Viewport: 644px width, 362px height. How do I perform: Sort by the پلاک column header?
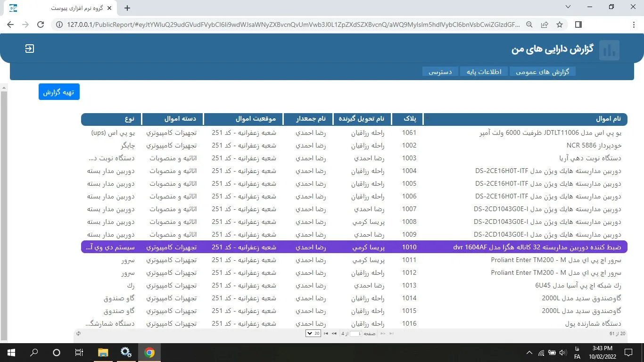[x=408, y=119]
